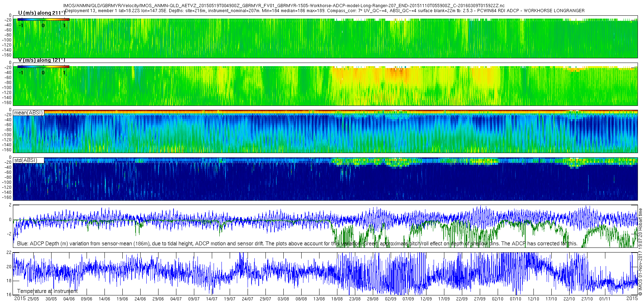
Task: Click the date tick '07/09'
Action: coord(408,299)
